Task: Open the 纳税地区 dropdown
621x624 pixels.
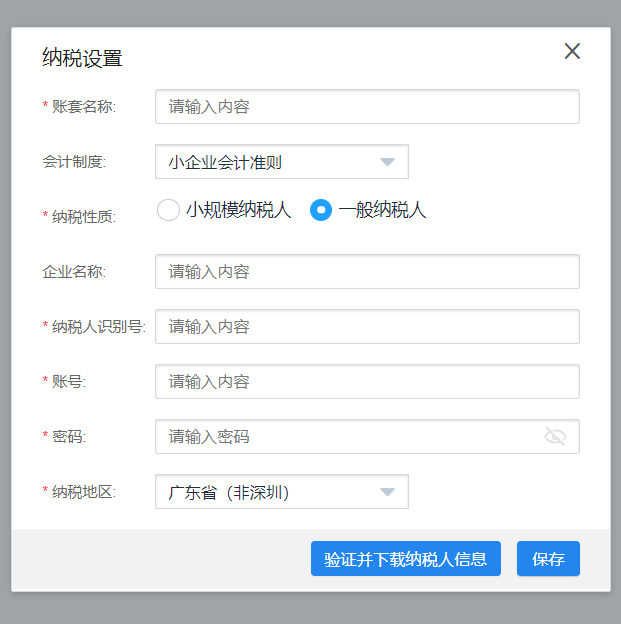Action: (x=282, y=491)
